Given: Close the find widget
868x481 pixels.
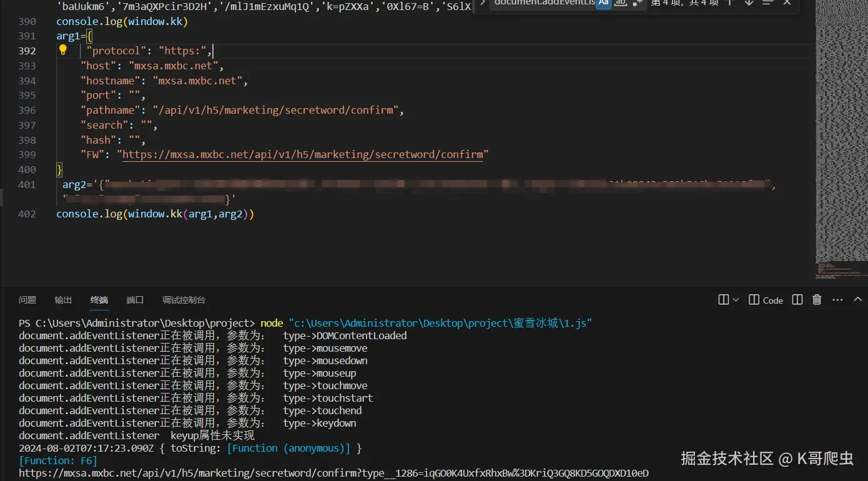Looking at the screenshot, I should tap(787, 3).
